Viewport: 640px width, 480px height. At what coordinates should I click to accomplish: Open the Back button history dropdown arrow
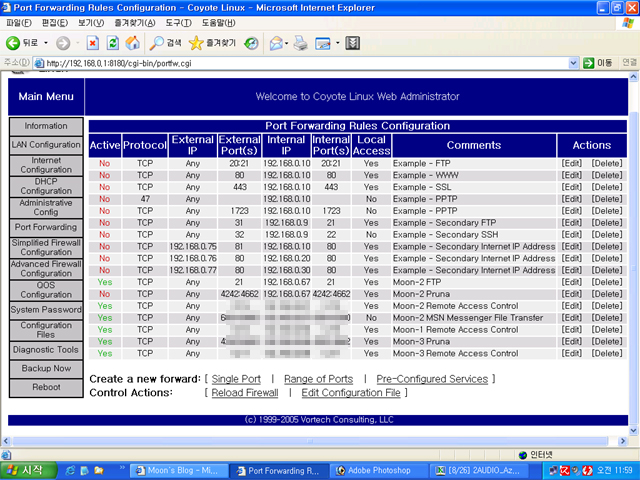[x=46, y=43]
